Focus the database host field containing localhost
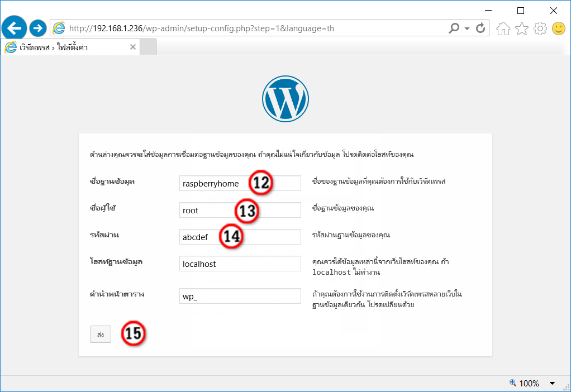 (x=240, y=264)
